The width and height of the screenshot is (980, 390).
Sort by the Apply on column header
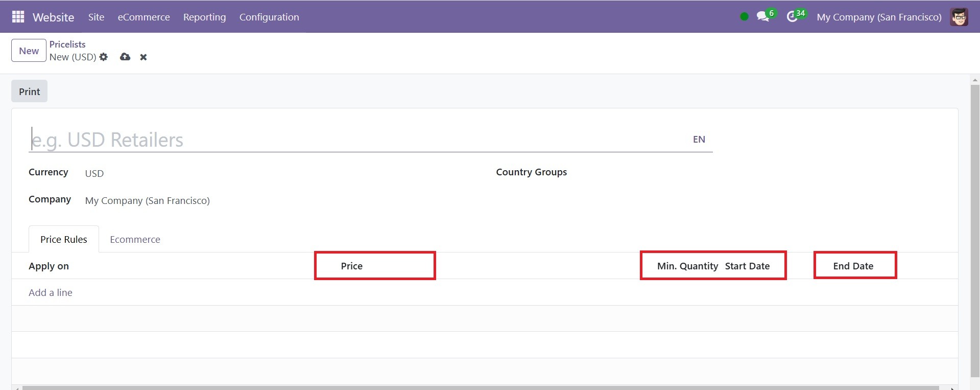(x=49, y=266)
